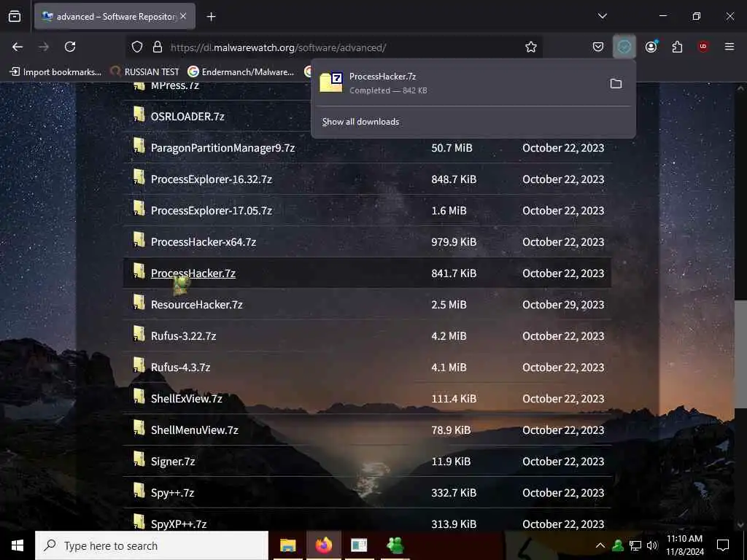Click the October 29, 2023 date
This screenshot has height=560, width=747.
click(x=563, y=305)
